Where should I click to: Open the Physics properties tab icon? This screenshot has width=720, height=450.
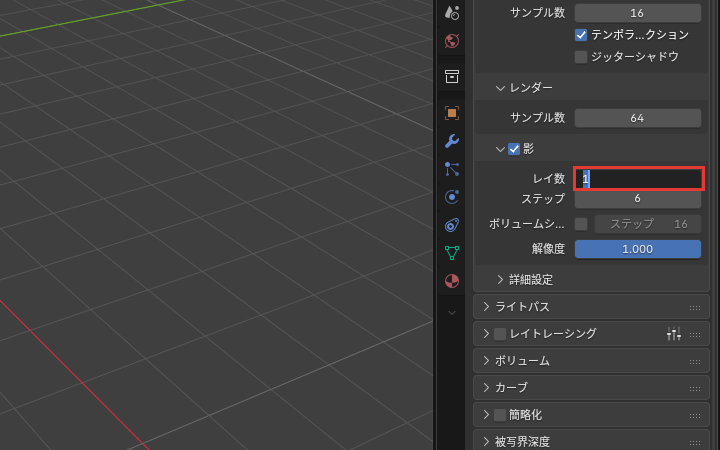(452, 197)
